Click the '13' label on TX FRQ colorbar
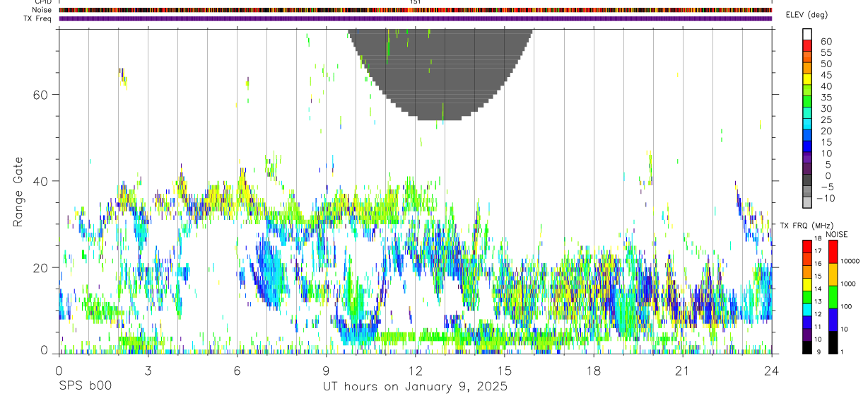 pyautogui.click(x=819, y=301)
